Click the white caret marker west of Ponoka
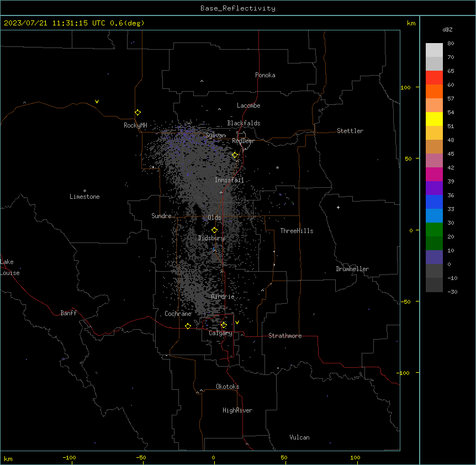476x465 pixels. pyautogui.click(x=202, y=81)
